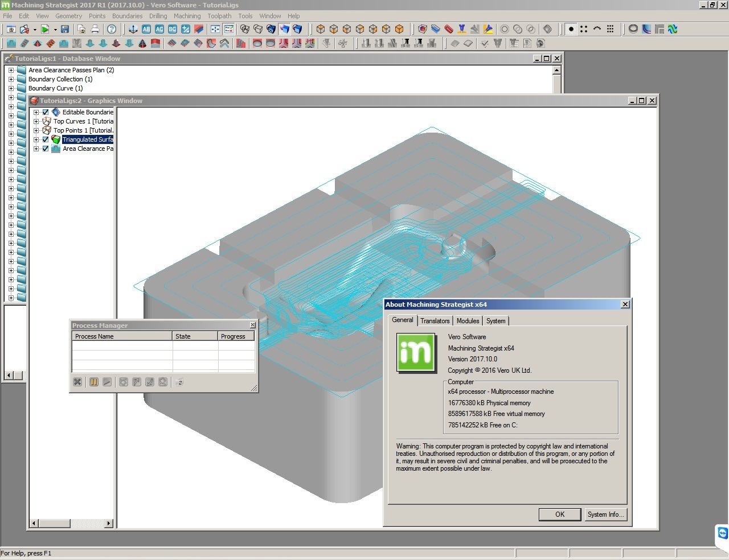
Task: Switch to the Translators tab
Action: click(435, 321)
